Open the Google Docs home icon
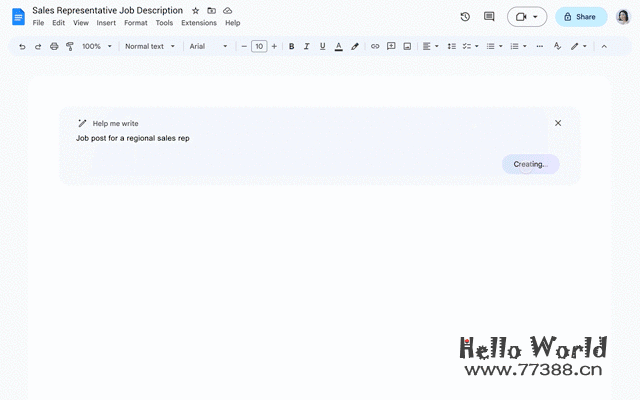Image resolution: width=640 pixels, height=400 pixels. click(x=18, y=17)
